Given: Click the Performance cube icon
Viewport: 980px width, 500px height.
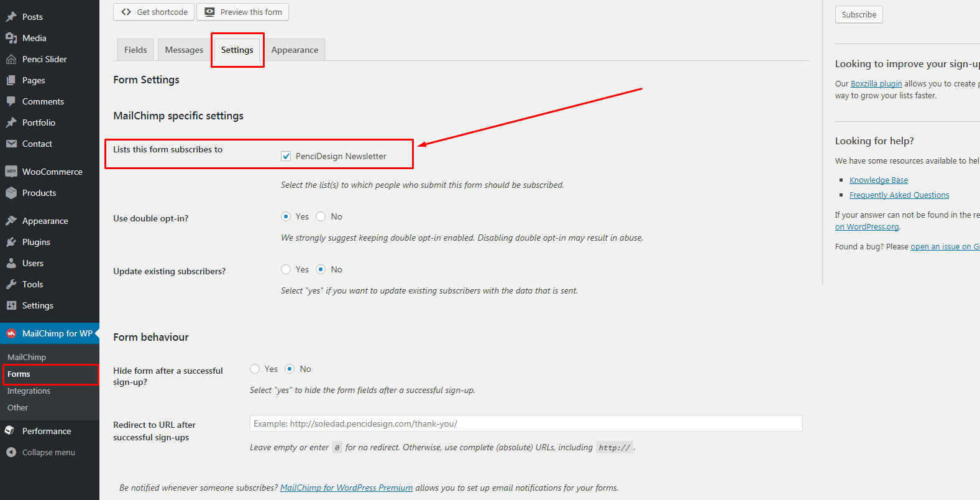Looking at the screenshot, I should (x=10, y=430).
